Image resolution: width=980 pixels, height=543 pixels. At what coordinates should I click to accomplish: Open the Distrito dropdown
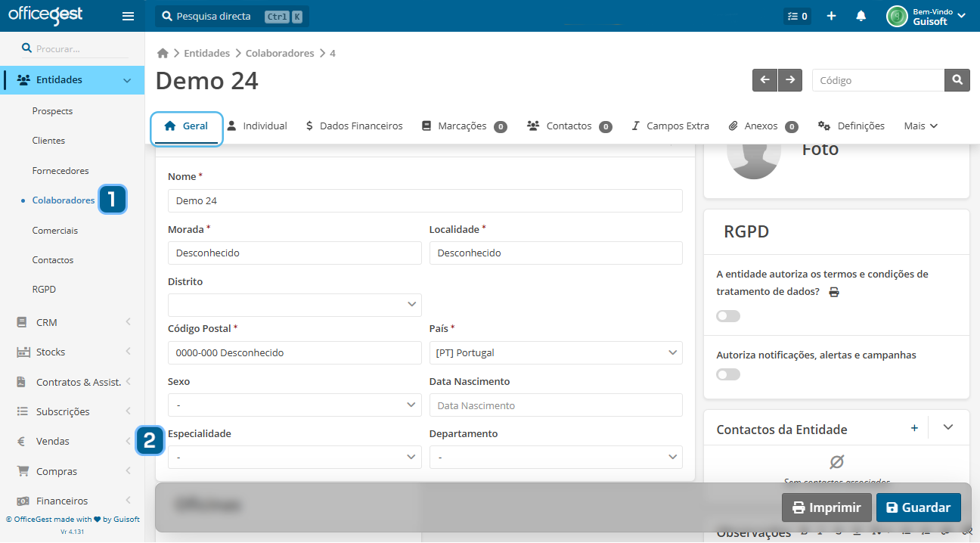pos(294,305)
